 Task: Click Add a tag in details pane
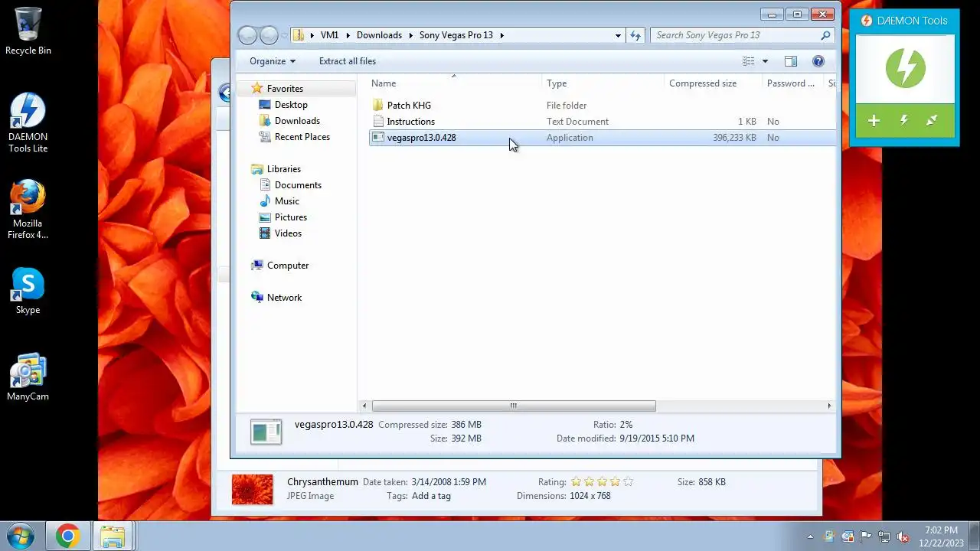431,496
